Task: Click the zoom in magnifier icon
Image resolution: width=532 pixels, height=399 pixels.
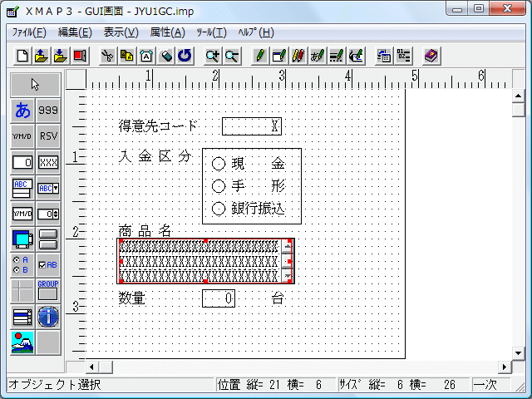Action: 213,57
